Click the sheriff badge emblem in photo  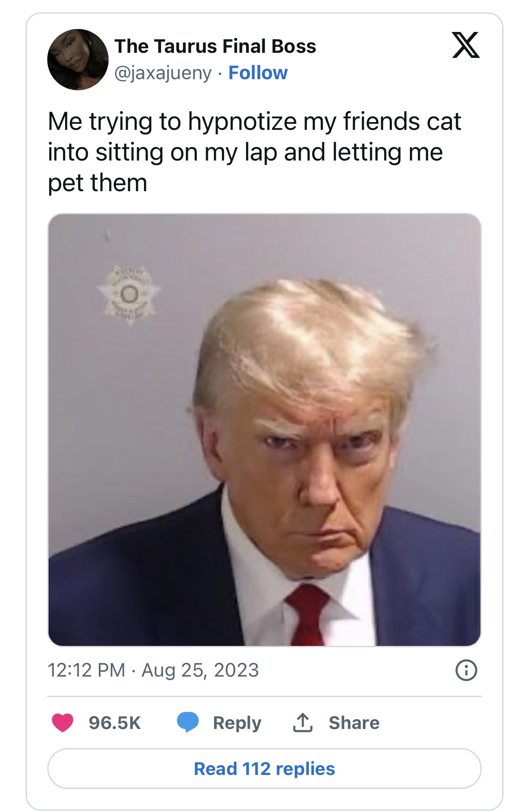tap(129, 295)
